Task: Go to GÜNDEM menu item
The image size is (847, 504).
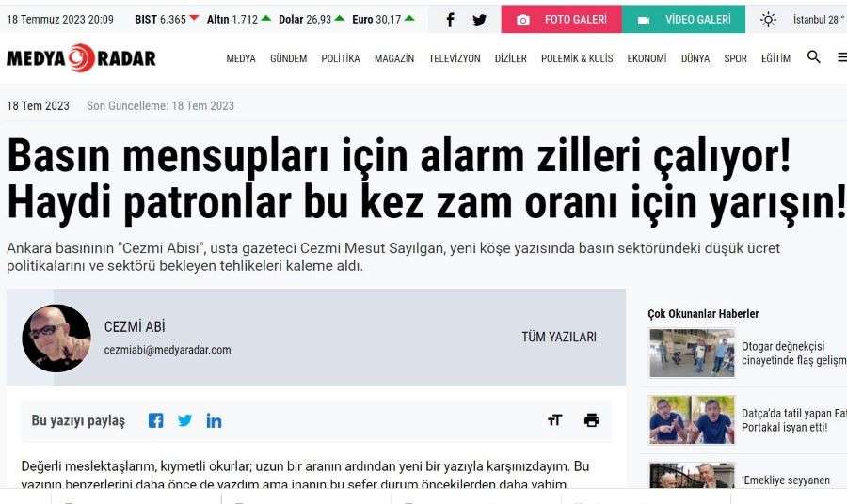Action: tap(289, 58)
